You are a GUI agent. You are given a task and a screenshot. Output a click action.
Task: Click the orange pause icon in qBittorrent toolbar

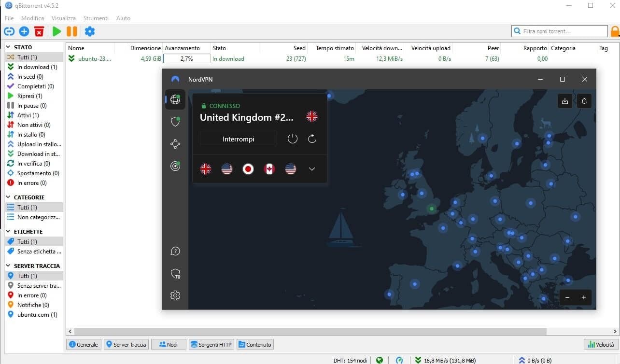pyautogui.click(x=72, y=31)
